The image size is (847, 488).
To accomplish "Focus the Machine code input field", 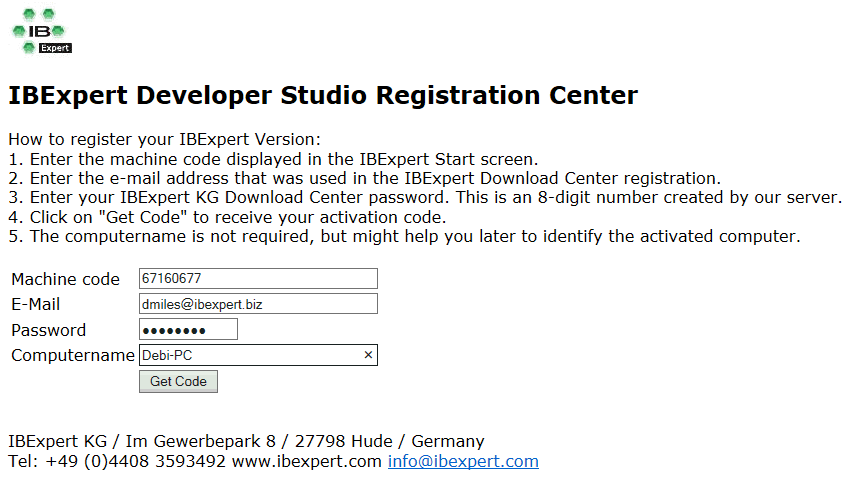I will [257, 279].
